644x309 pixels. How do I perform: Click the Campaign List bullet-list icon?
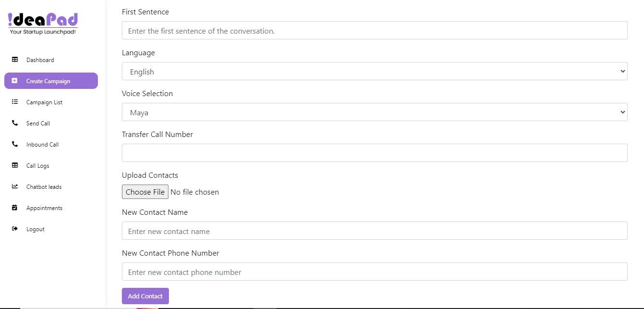15,102
